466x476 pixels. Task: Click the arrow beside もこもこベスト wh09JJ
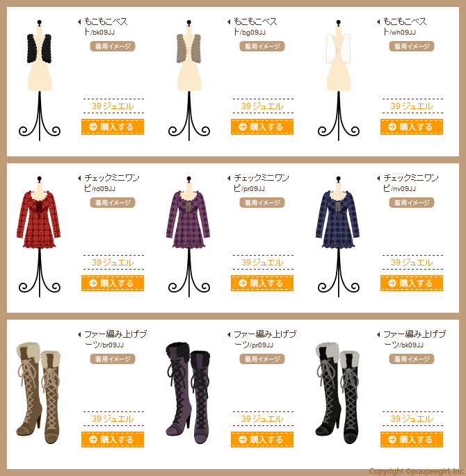pos(378,22)
